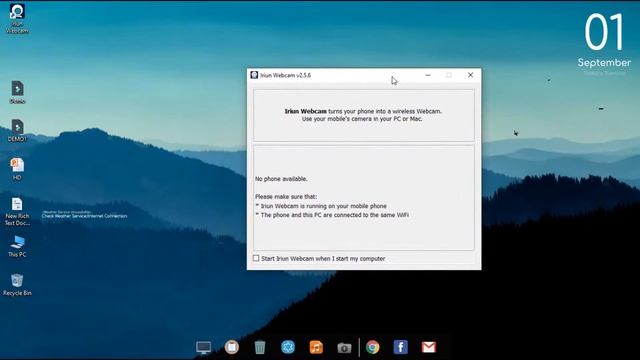The width and height of the screenshot is (640, 360).
Task: Open Facebook from the dock
Action: point(400,347)
